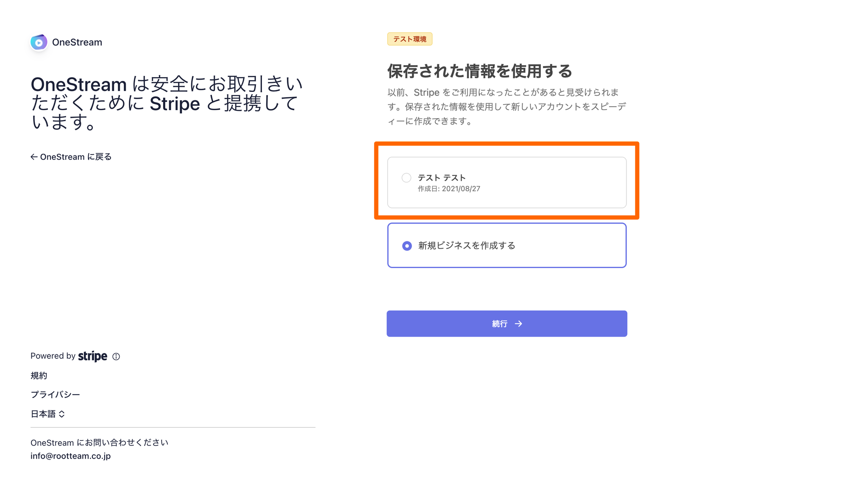Click the OneStream brand name text
868x490 pixels.
(x=77, y=42)
